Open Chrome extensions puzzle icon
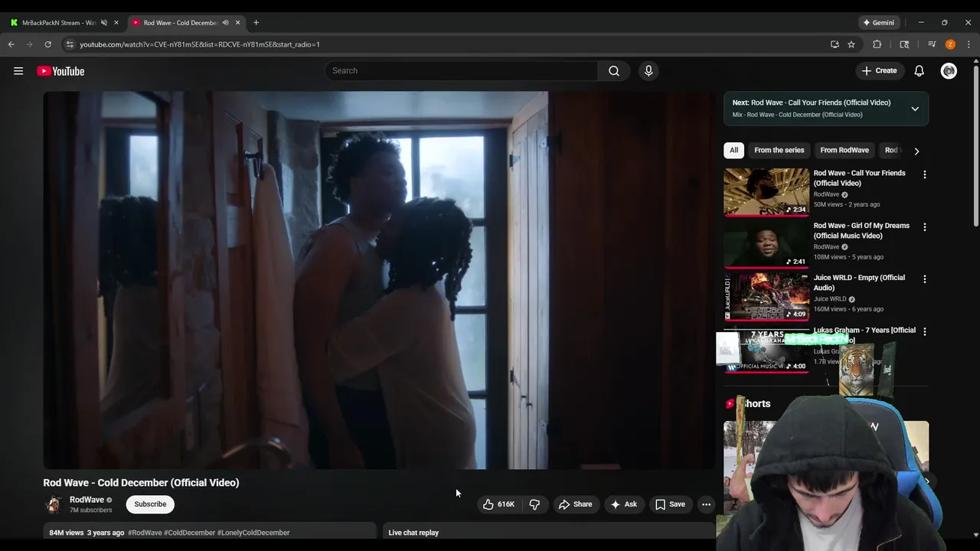Image resolution: width=980 pixels, height=551 pixels. [877, 44]
